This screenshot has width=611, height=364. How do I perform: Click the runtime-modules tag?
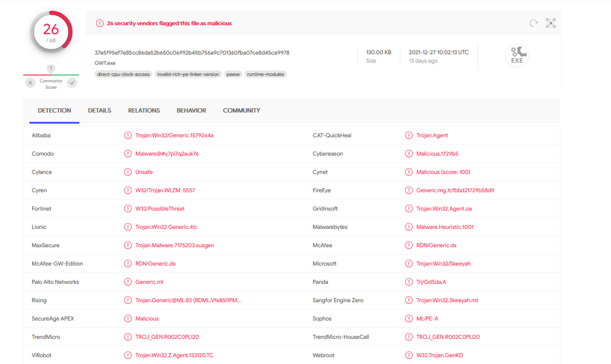click(x=265, y=74)
